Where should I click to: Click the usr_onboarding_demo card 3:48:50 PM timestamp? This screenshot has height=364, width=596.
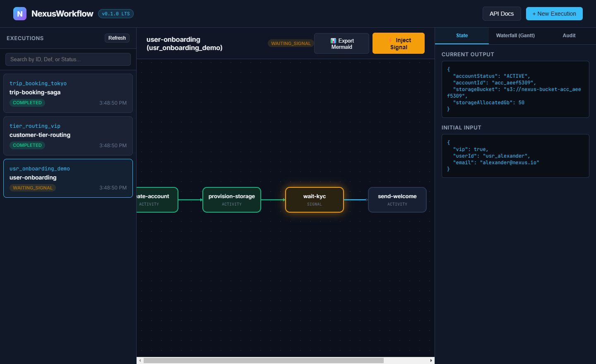113,188
